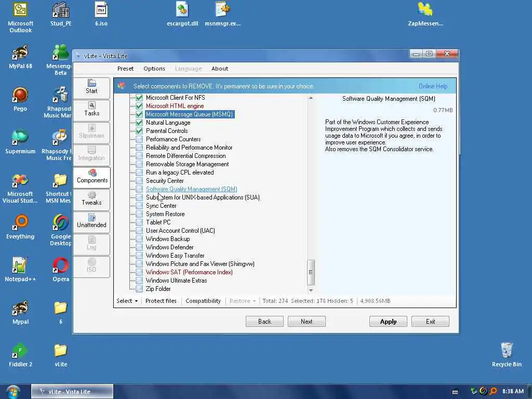Select Windows Picture and Fax Viewer row
532x399 pixels.
click(x=200, y=264)
